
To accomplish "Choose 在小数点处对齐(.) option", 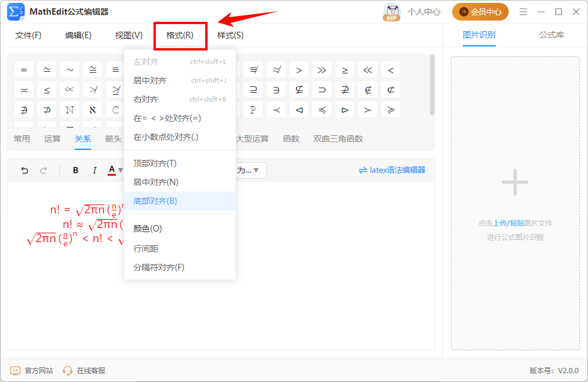I will coord(180,137).
